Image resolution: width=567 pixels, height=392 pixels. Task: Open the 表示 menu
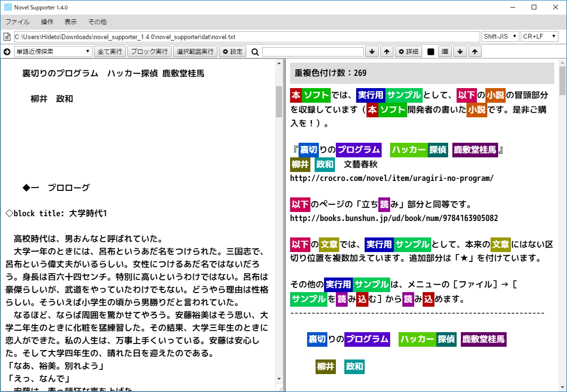[x=71, y=22]
